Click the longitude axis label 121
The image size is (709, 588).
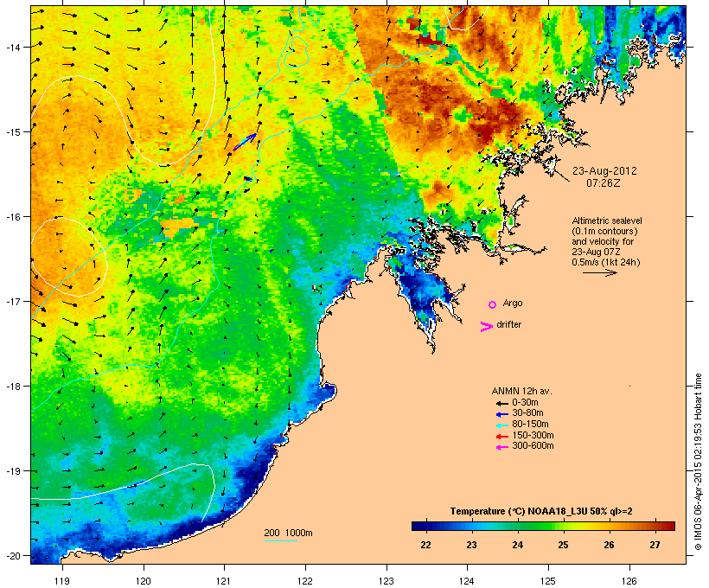click(224, 581)
